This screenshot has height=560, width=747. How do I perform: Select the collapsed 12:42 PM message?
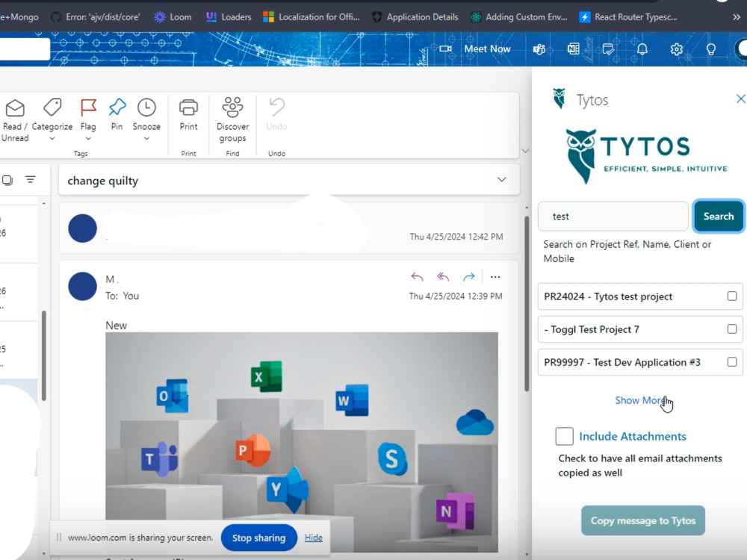pyautogui.click(x=288, y=228)
